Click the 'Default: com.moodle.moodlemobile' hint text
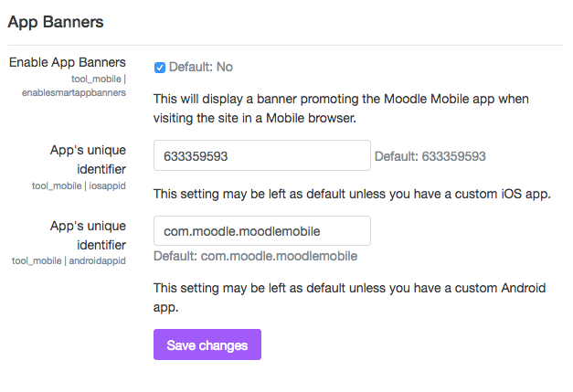 coord(256,256)
